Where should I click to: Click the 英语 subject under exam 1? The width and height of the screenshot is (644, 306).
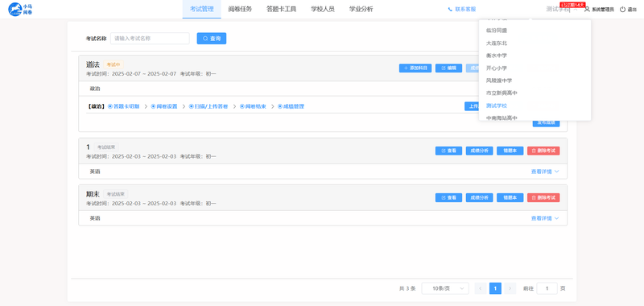pos(95,172)
